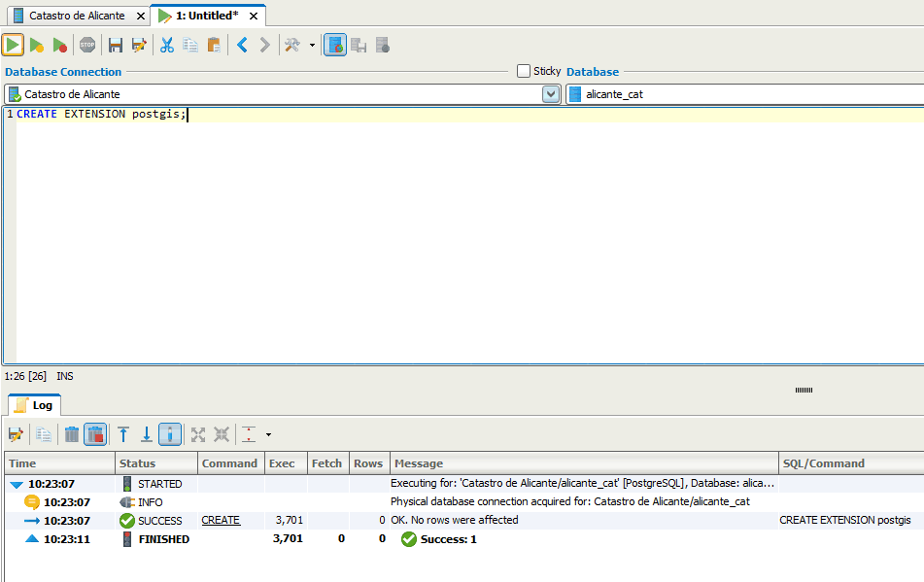Click the row height icon in log toolbar

(x=250, y=434)
